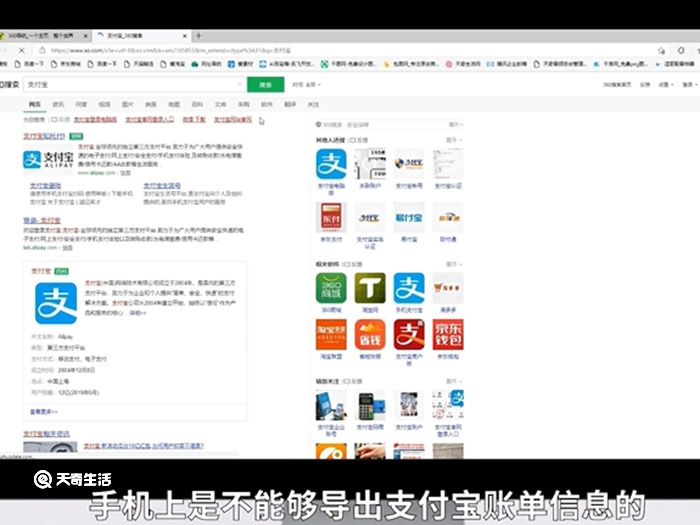Open the login dropdown at page top right

689,84
